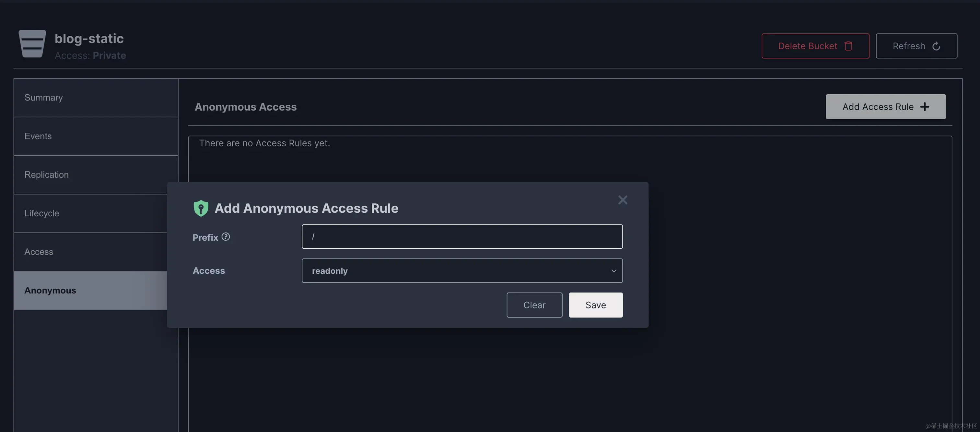Click the Prefix field label
This screenshot has height=432, width=980.
[205, 237]
